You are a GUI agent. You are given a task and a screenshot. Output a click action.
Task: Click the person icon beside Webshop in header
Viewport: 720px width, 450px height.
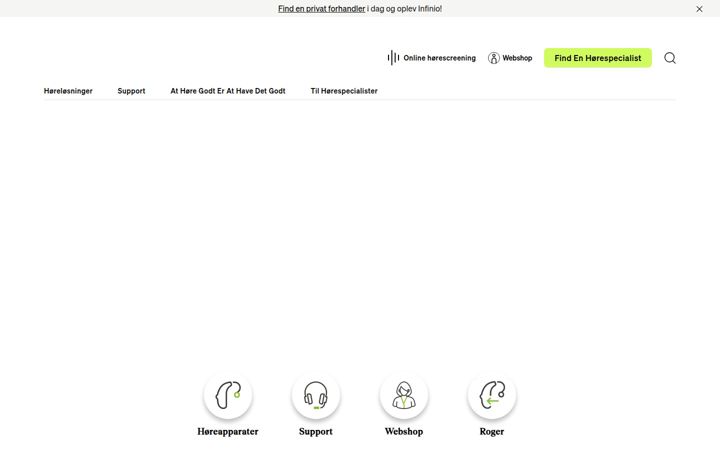[494, 58]
